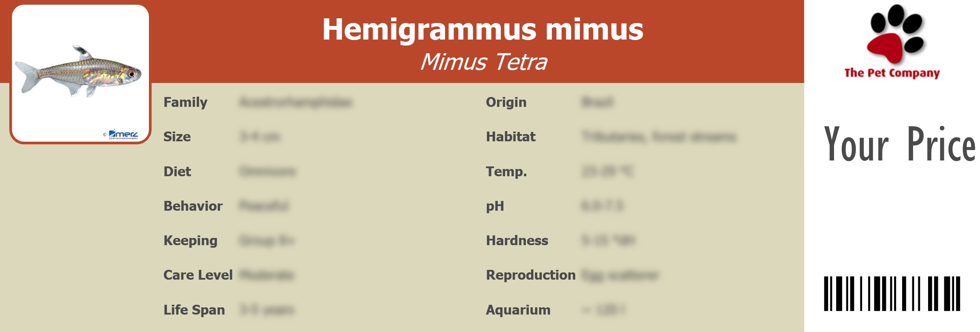Viewport: 980px width, 332px height.
Task: Select the Hemigrammus mimus title
Action: [x=483, y=29]
